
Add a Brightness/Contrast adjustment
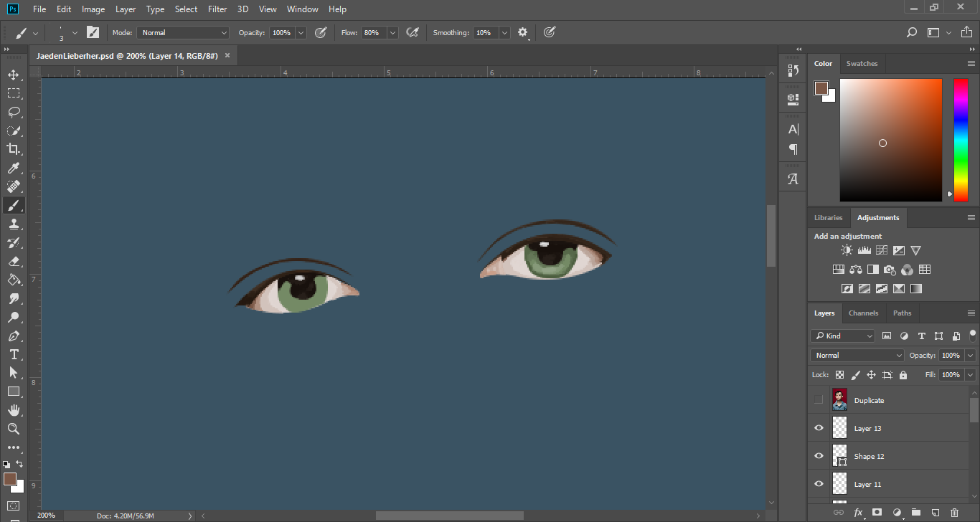(847, 250)
